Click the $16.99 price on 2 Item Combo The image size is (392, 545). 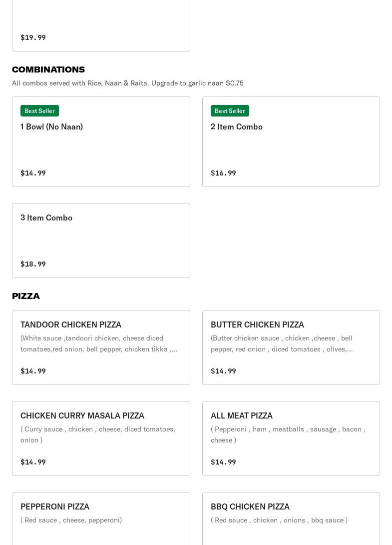tap(223, 173)
